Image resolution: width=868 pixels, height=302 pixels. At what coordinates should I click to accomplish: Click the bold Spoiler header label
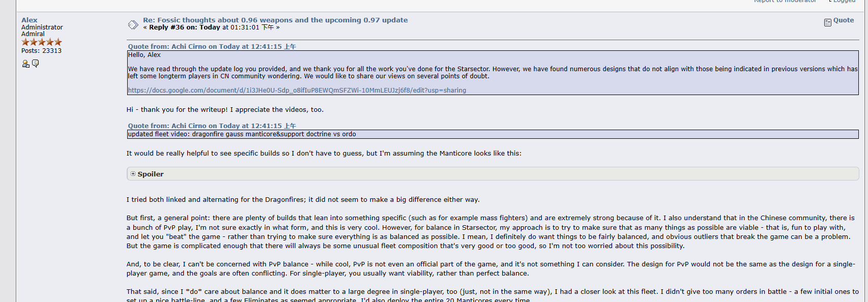[151, 174]
